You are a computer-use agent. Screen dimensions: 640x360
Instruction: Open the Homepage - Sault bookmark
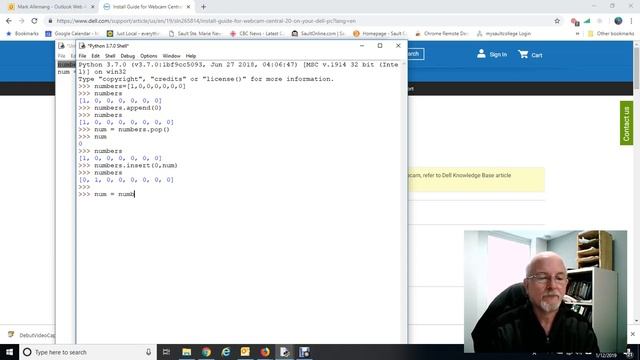380,33
